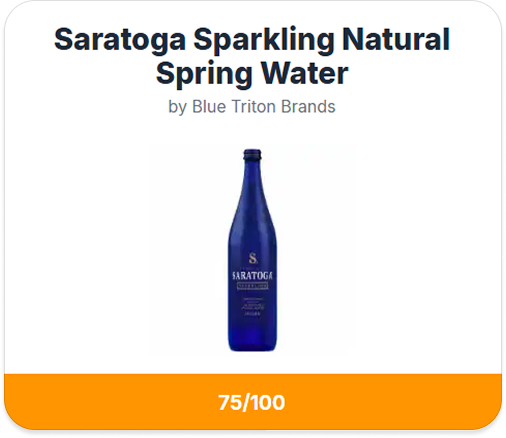Viewport: 506px width, 438px height.
Task: Click the word 'Sparkling' in the title
Action: click(x=264, y=40)
